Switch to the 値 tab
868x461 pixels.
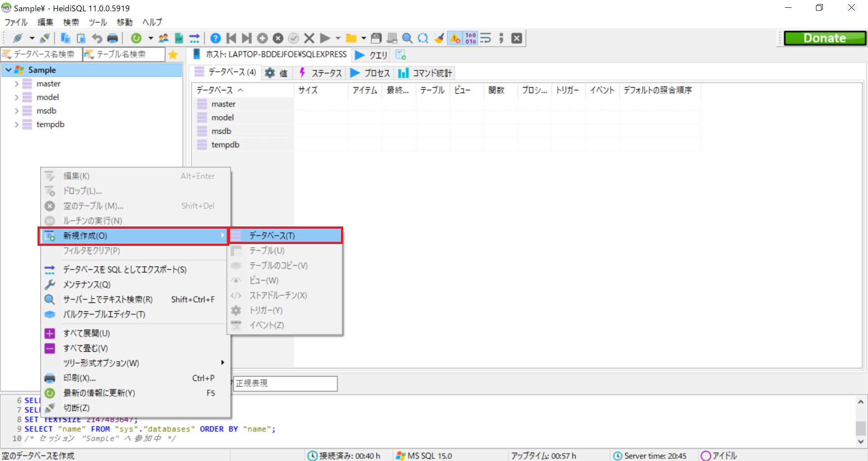click(x=277, y=73)
